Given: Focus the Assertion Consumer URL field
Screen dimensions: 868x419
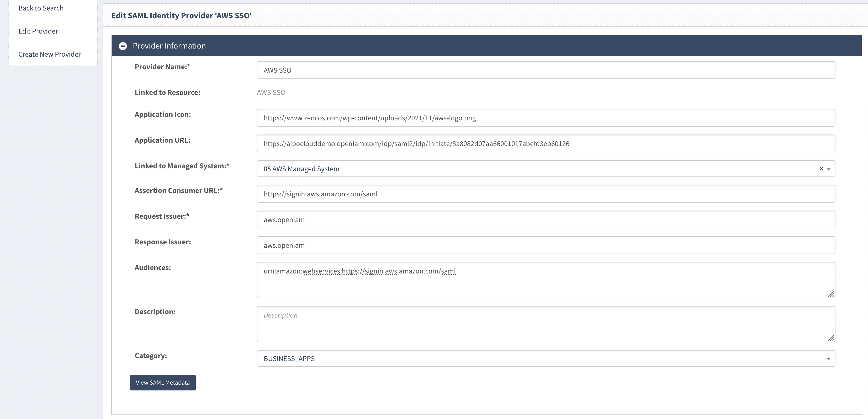Looking at the screenshot, I should click(x=546, y=194).
